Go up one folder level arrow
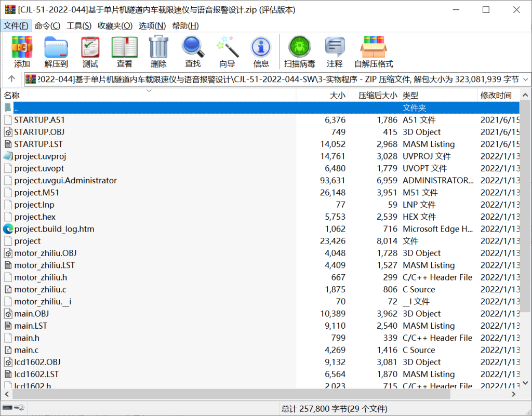Viewport: 532px width, 416px height. click(x=12, y=79)
